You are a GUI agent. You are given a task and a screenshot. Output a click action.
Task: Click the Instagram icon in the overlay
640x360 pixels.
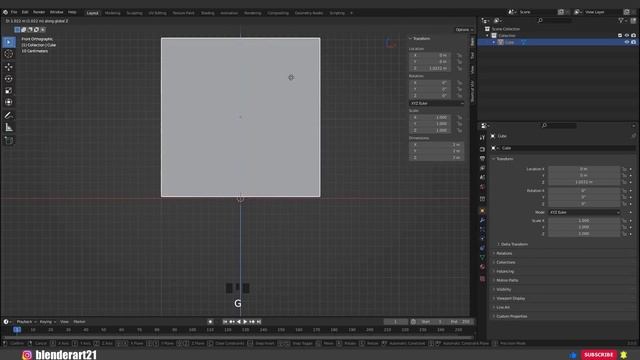point(27,355)
